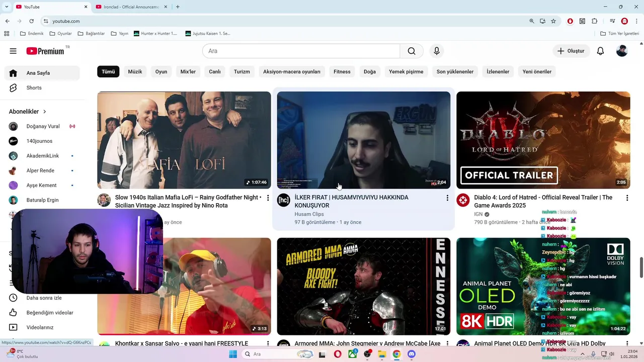The image size is (644, 362).
Task: Open the account avatar menu
Action: pyautogui.click(x=622, y=51)
